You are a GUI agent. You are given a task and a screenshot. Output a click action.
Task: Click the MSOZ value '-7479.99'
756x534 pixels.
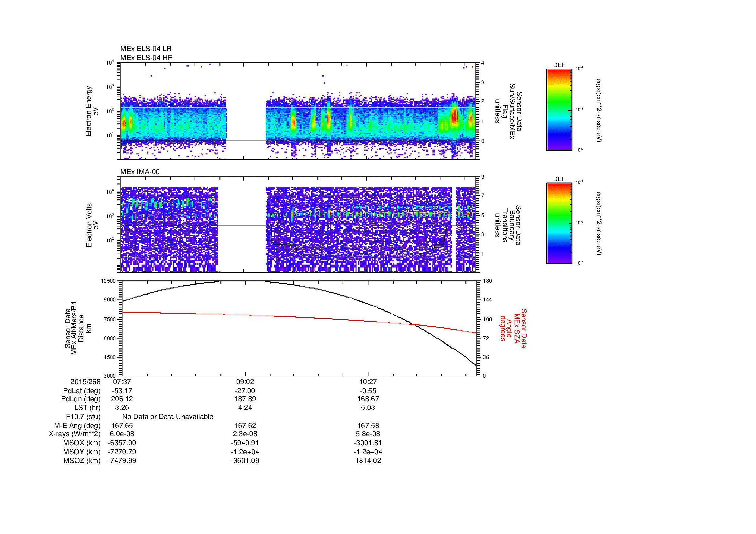tap(122, 461)
